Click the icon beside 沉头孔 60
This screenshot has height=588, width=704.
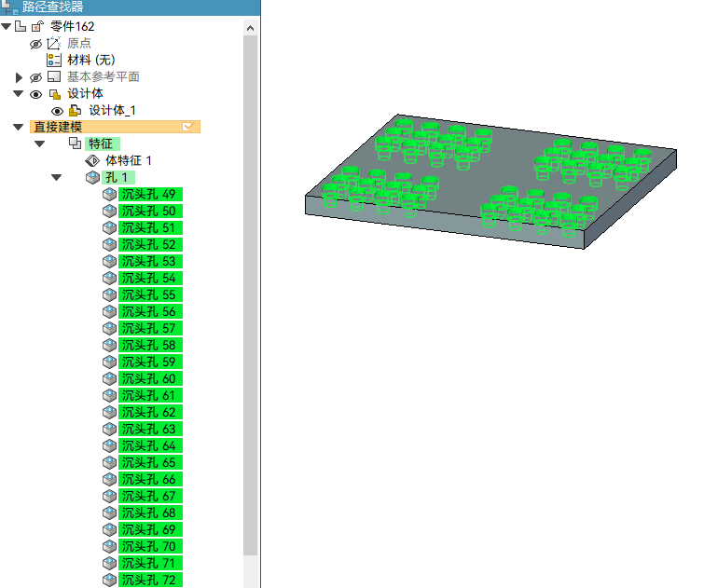coord(109,379)
